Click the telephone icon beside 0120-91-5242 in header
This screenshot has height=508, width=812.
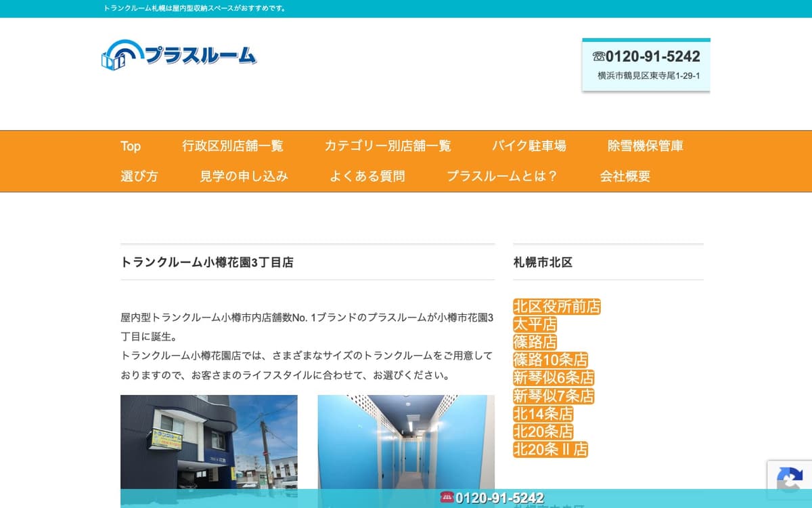(x=598, y=56)
